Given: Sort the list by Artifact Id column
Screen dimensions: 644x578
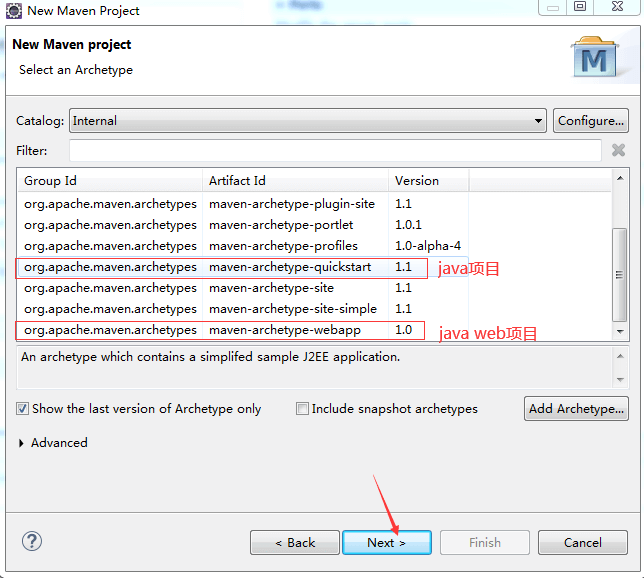Looking at the screenshot, I should 295,181.
